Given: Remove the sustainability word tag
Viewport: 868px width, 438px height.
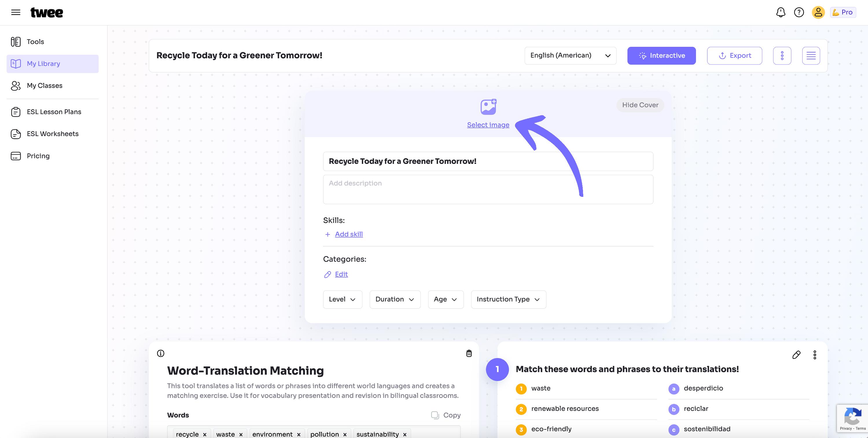Looking at the screenshot, I should (x=405, y=435).
